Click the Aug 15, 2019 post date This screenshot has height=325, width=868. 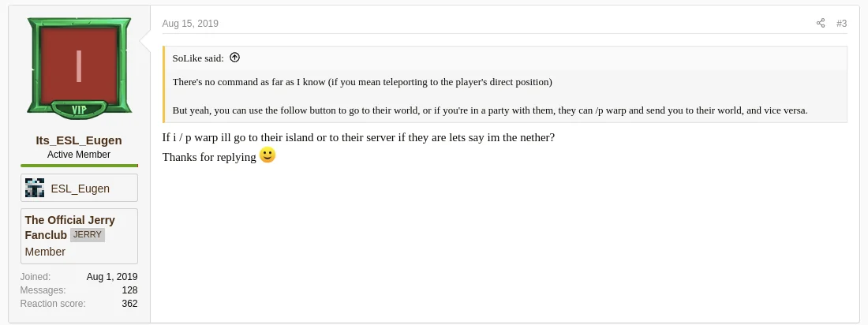coord(190,24)
